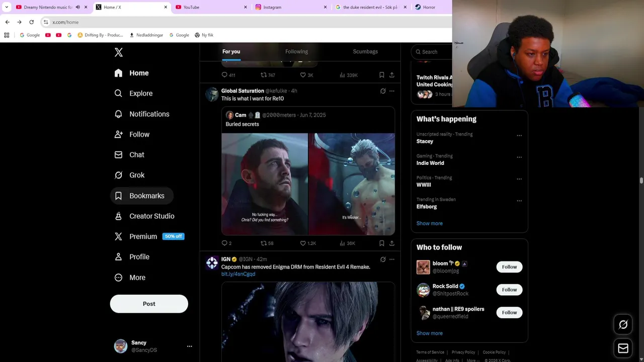Open Global Saturation's profile avatar
This screenshot has width=644, height=362.
(212, 94)
